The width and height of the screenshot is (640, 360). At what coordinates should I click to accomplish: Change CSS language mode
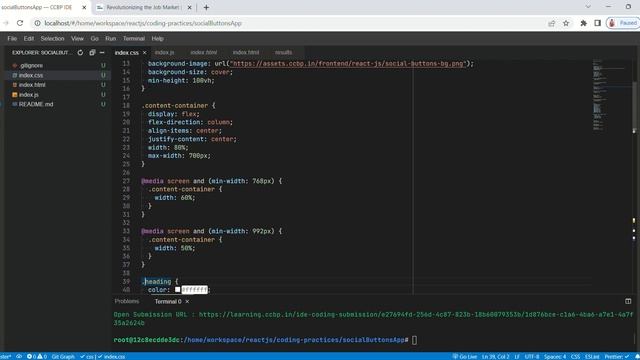(575, 357)
